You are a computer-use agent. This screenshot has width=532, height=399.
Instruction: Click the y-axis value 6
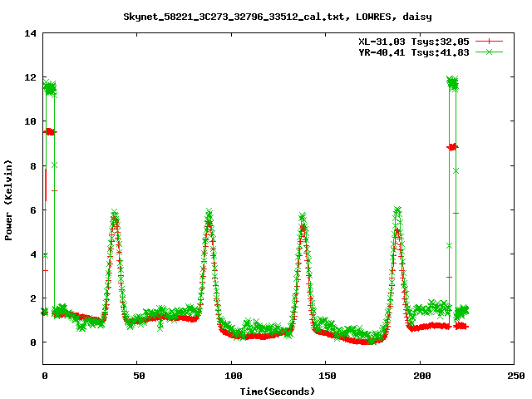point(33,210)
